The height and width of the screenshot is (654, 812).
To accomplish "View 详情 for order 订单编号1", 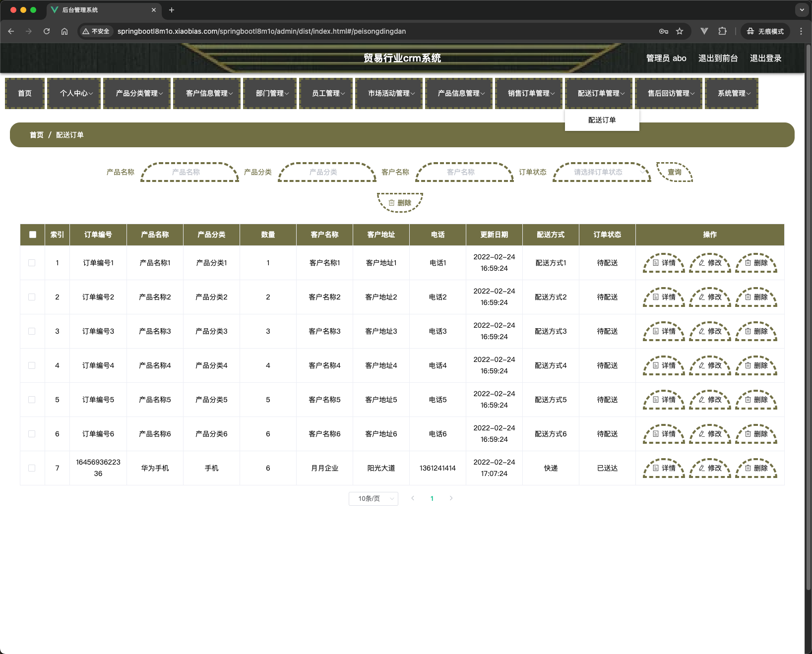I will click(664, 263).
